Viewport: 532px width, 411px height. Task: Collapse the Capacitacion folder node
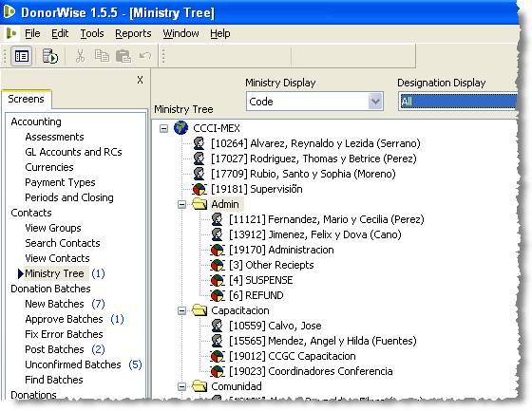pos(182,310)
